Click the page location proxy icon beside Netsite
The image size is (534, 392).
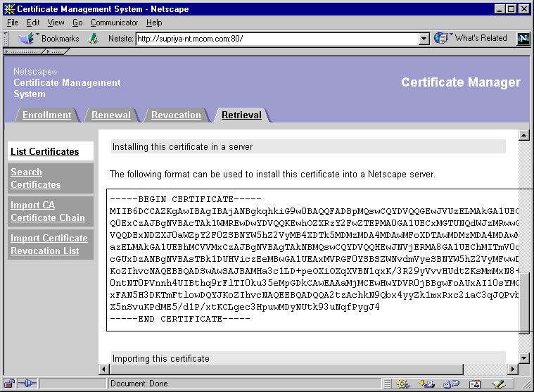(94, 39)
